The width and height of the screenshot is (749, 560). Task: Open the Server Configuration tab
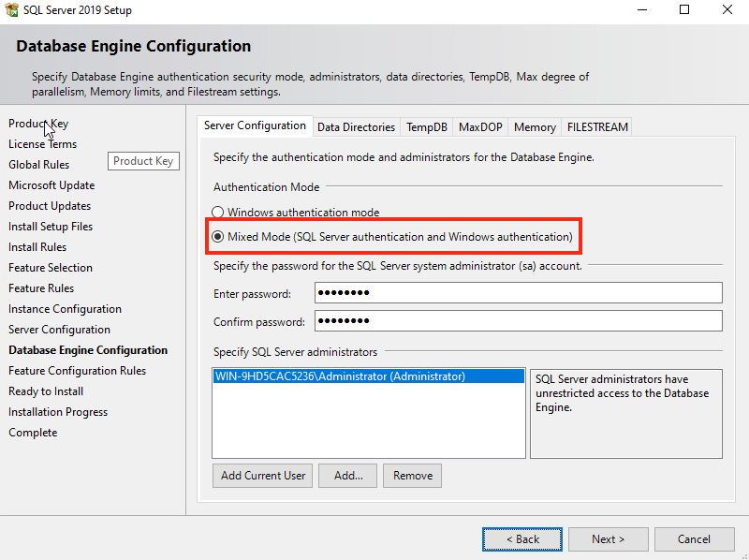255,125
